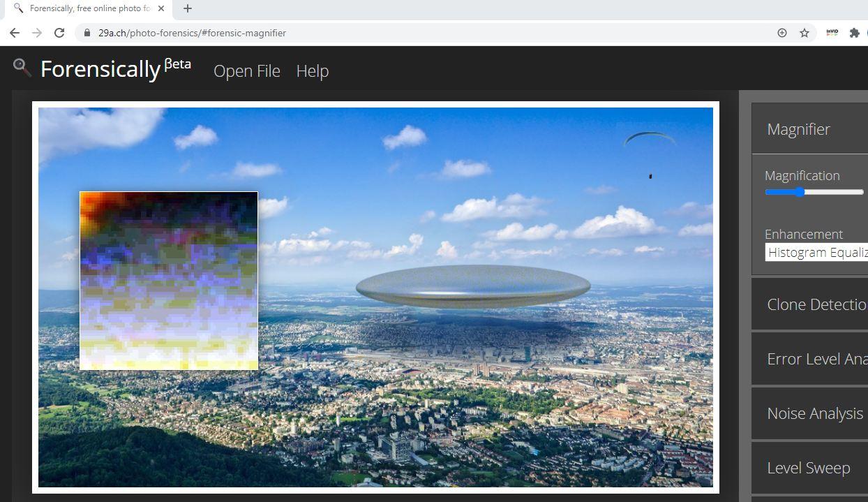This screenshot has width=868, height=502.
Task: Select the Magnifier tool panel
Action: (809, 128)
